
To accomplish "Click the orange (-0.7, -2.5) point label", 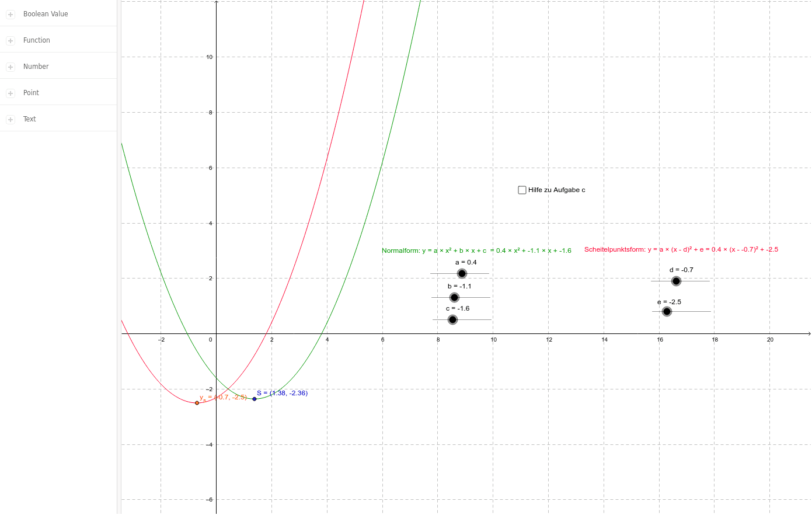I will 223,398.
